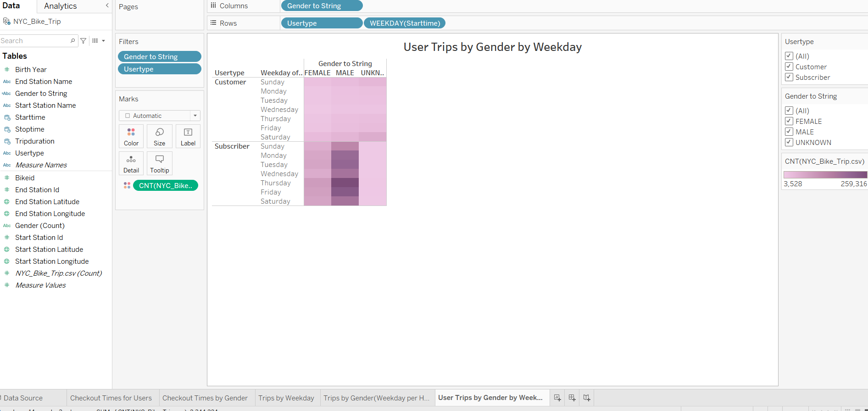The image size is (868, 411).
Task: Click the Columns shelf icon
Action: tap(213, 6)
